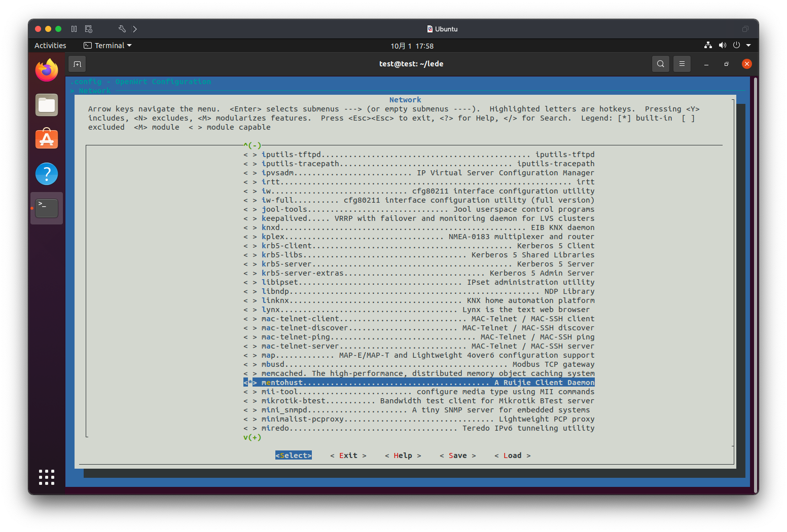This screenshot has height=532, width=787.
Task: Open the Terminal app menu
Action: point(108,46)
